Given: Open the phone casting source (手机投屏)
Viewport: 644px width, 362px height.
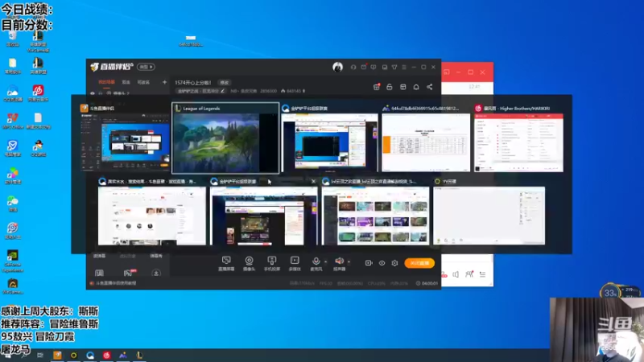Looking at the screenshot, I should tap(271, 264).
